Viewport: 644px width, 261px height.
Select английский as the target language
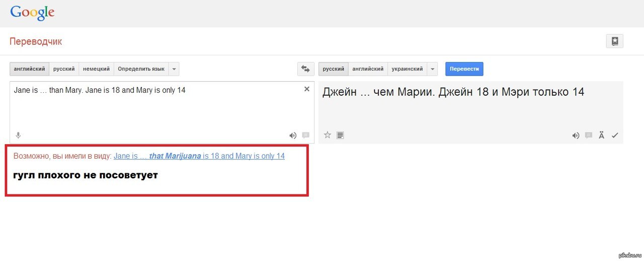pyautogui.click(x=368, y=69)
